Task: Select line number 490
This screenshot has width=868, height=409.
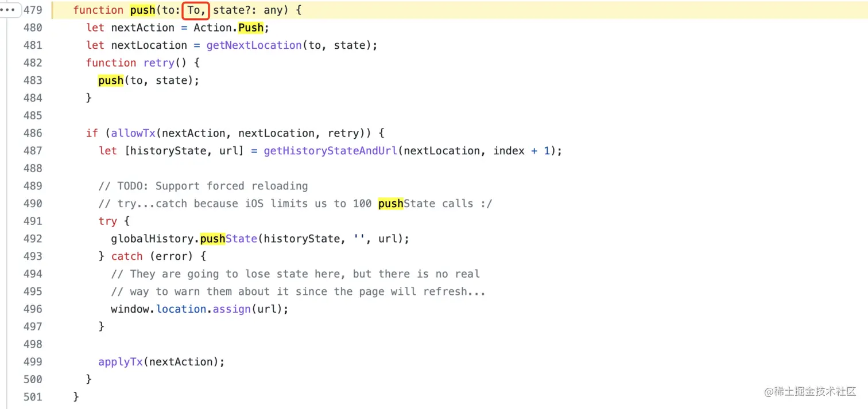Action: tap(33, 204)
